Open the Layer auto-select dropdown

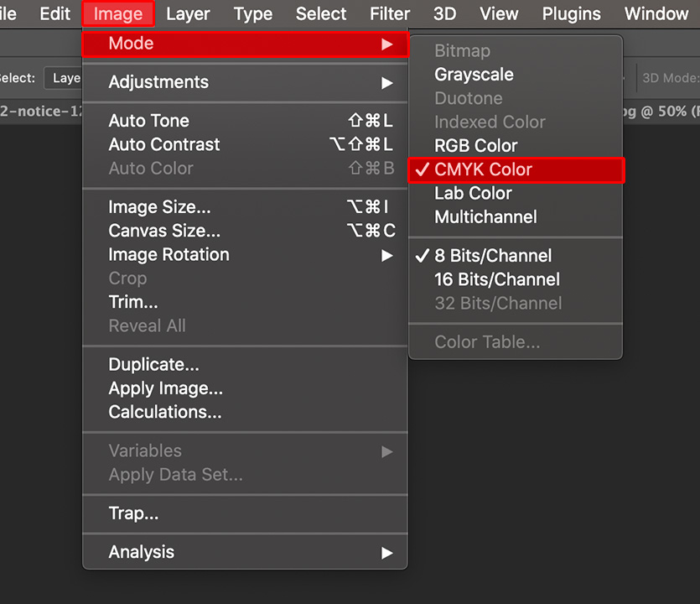[64, 78]
